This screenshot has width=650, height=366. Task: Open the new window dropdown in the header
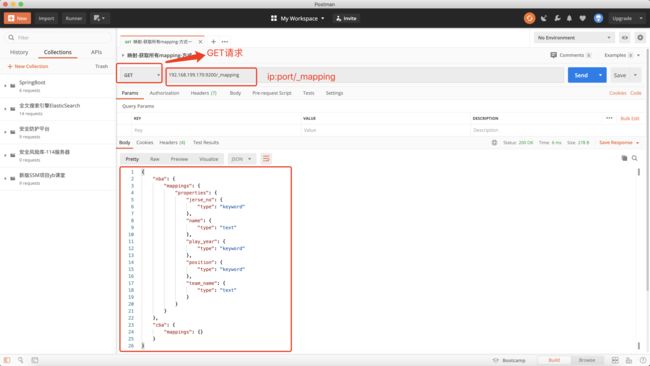(x=99, y=18)
